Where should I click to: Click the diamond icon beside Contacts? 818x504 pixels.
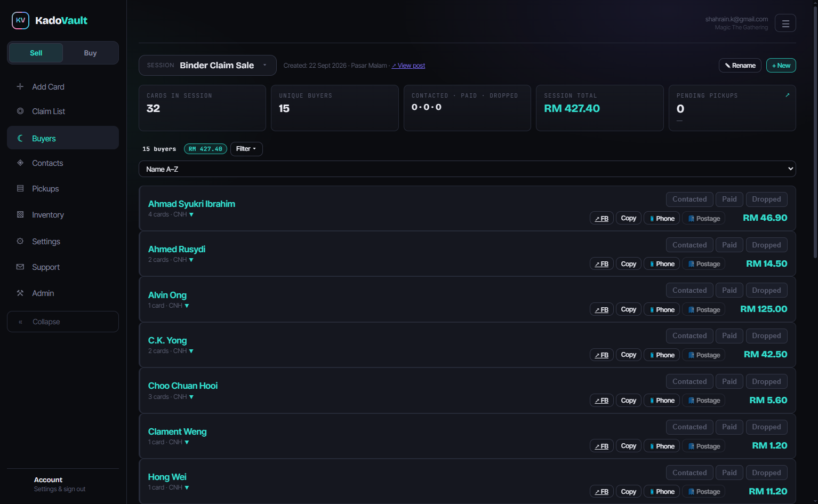(20, 163)
